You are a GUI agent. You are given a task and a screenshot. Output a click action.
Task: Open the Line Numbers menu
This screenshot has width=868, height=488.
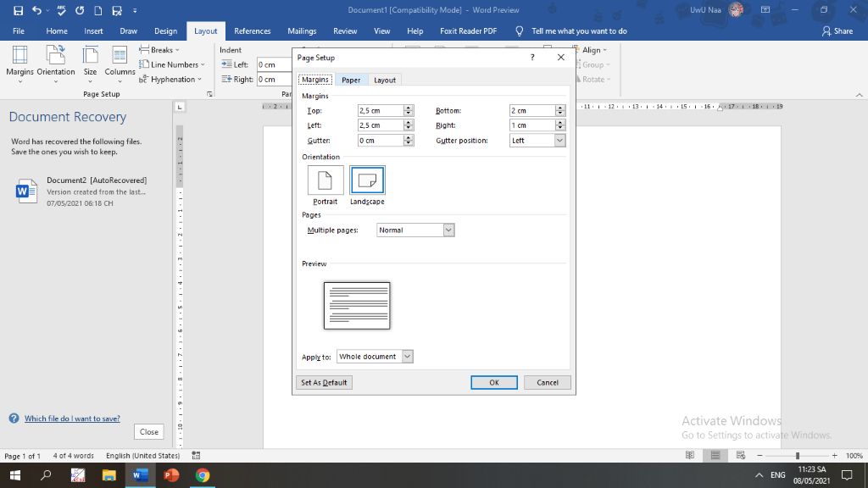(172, 64)
